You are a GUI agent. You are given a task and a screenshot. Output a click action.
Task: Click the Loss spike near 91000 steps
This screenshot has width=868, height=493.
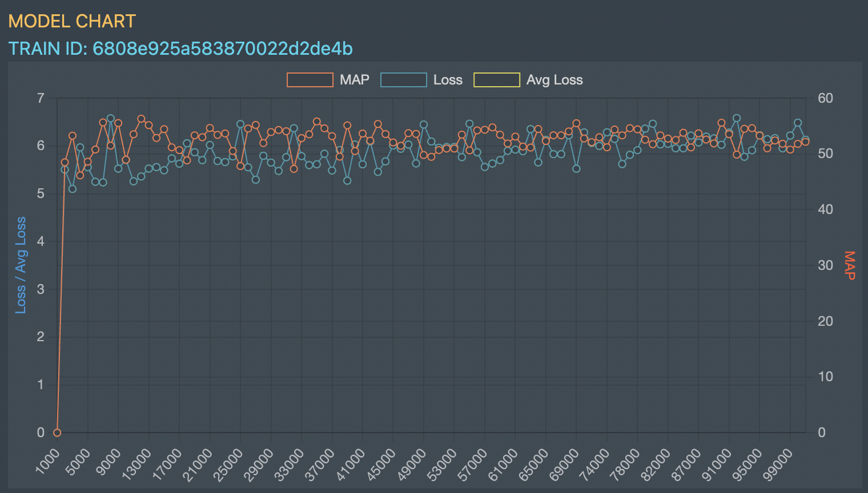(737, 118)
